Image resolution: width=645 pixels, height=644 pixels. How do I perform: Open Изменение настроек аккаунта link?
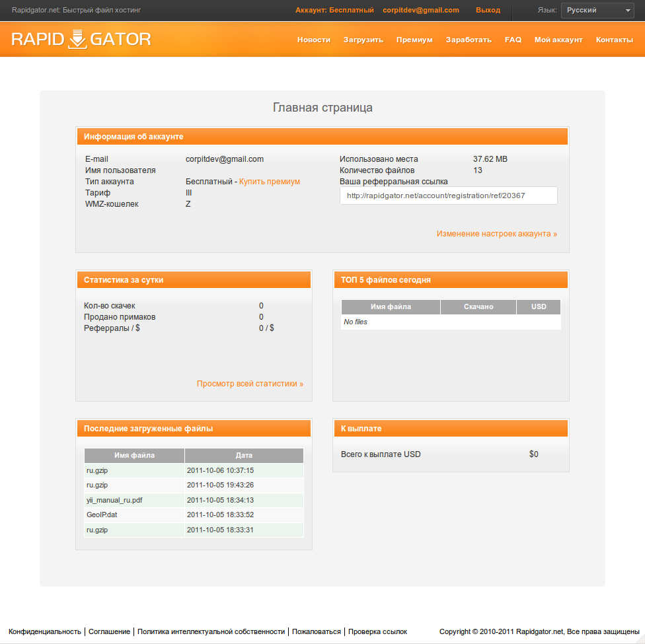tap(497, 234)
